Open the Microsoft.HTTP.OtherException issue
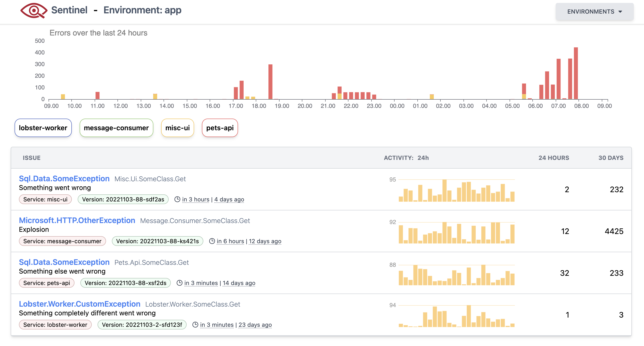 77,220
